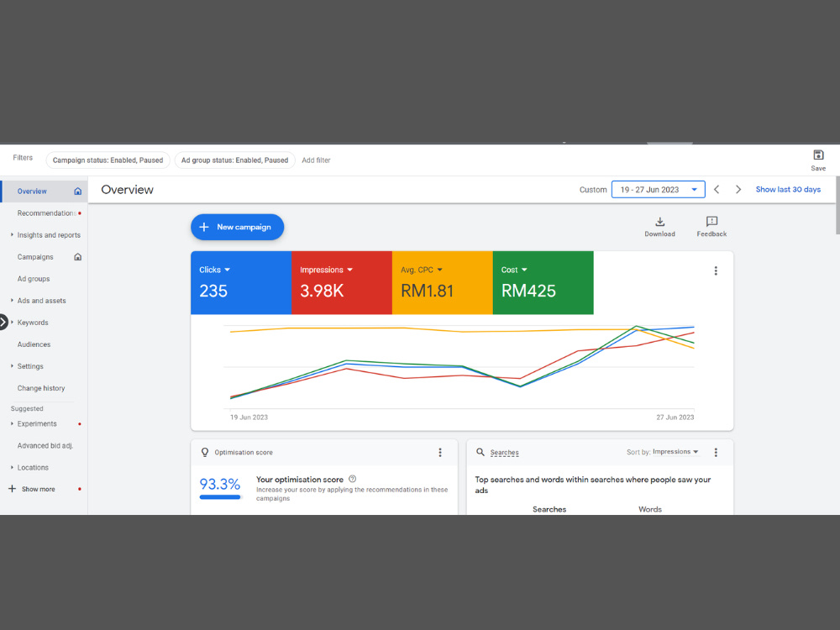Click the Add filter text
The height and width of the screenshot is (630, 840).
316,160
